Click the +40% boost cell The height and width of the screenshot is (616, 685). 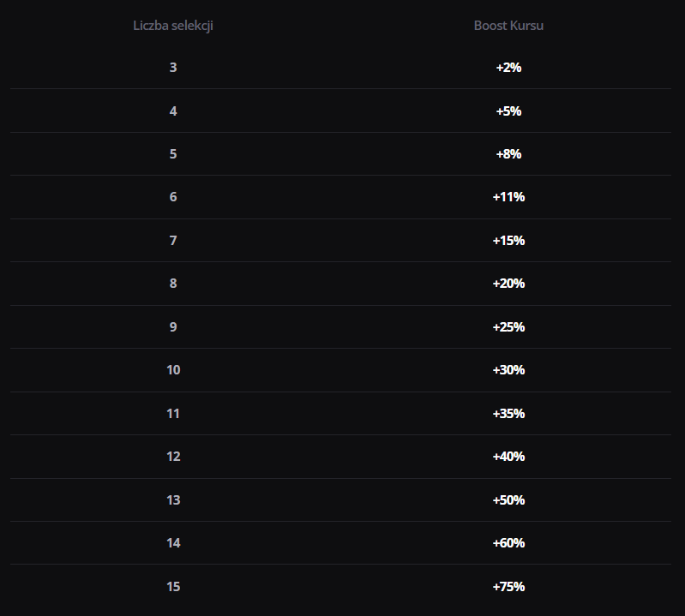(508, 457)
